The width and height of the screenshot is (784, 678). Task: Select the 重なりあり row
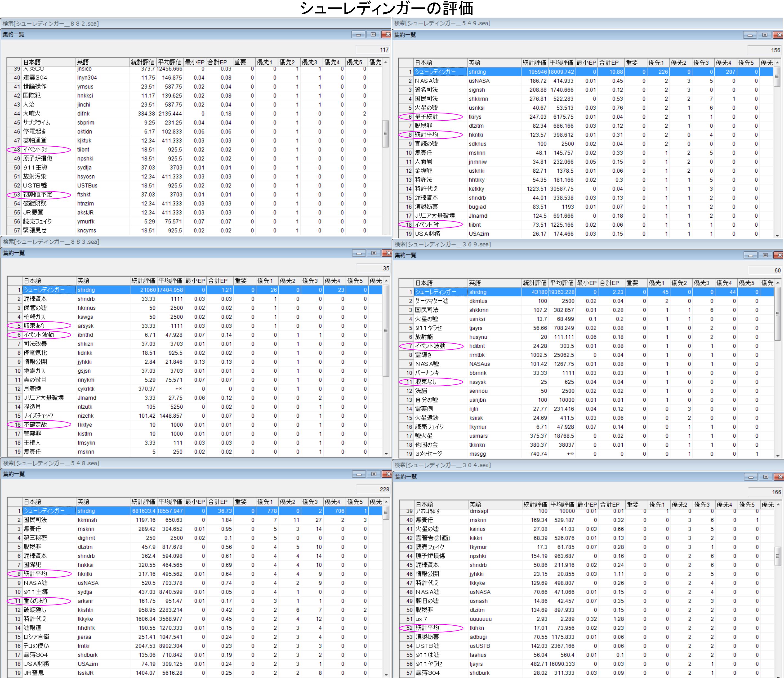[x=36, y=601]
